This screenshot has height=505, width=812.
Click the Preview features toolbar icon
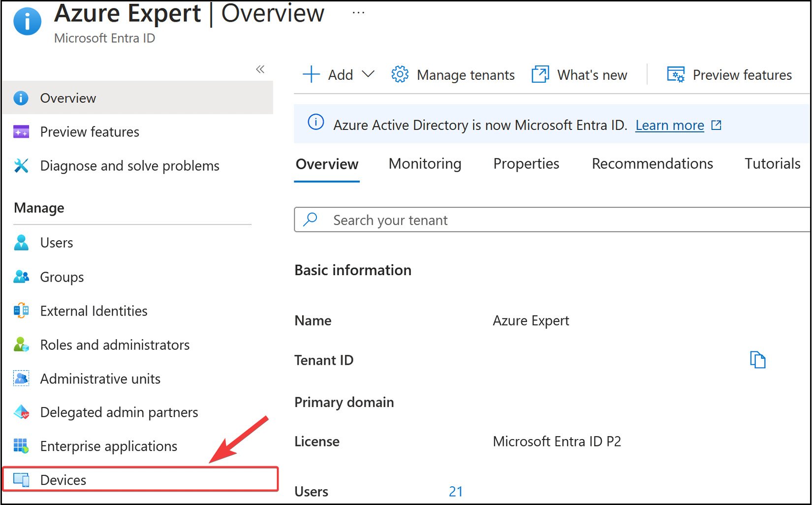(676, 74)
